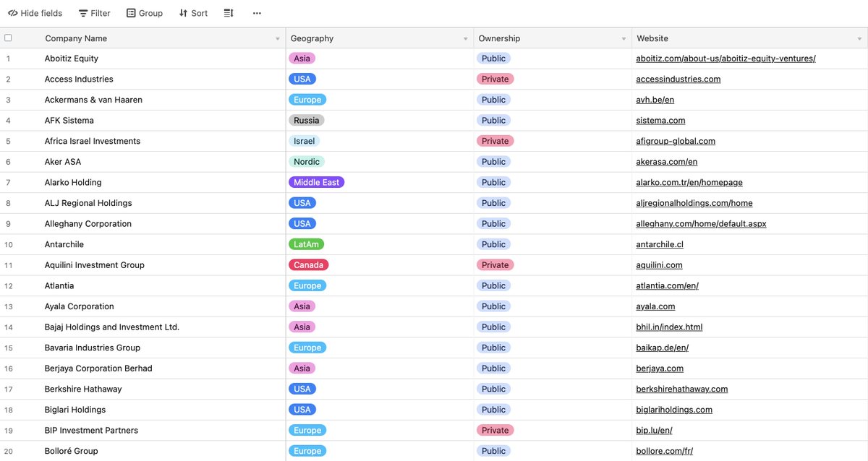Open the afigroup-global.com link
The image size is (868, 461).
tap(676, 141)
